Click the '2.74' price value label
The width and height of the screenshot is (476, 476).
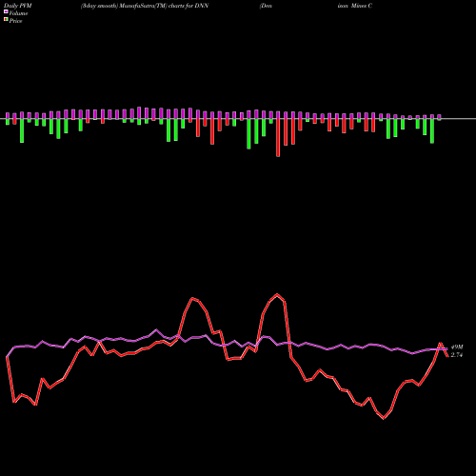coord(457,355)
